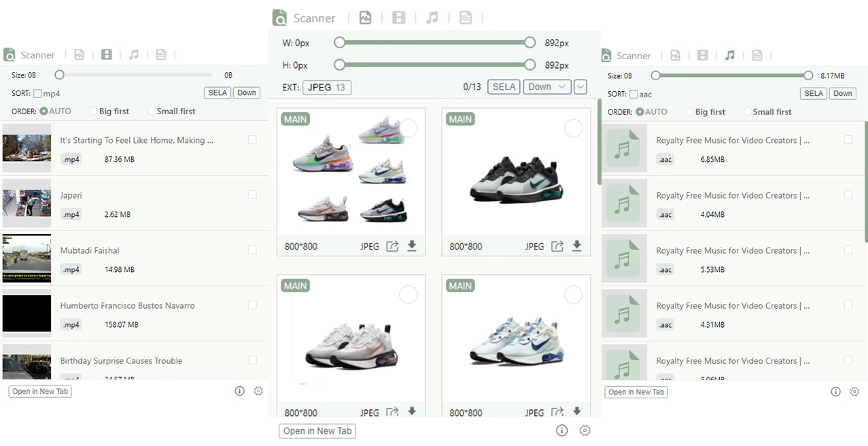
Task: Select the white and blue sneaker image circle
Action: point(574,294)
